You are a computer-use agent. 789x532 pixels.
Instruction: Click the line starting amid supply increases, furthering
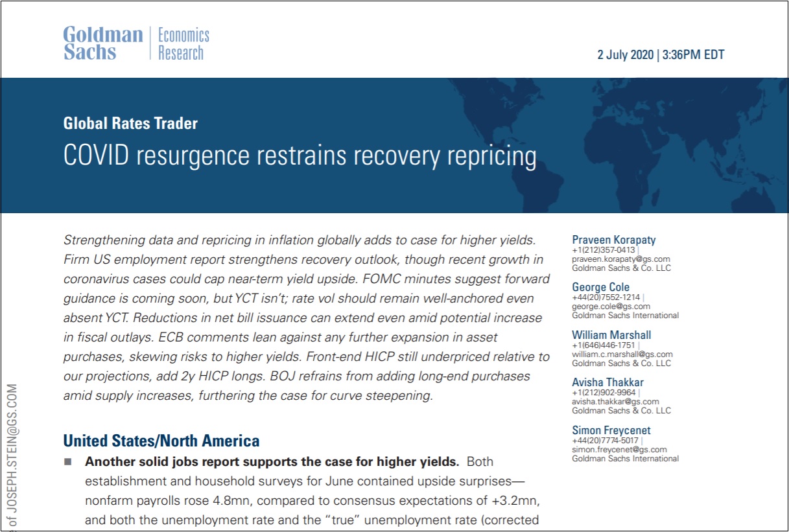(248, 396)
